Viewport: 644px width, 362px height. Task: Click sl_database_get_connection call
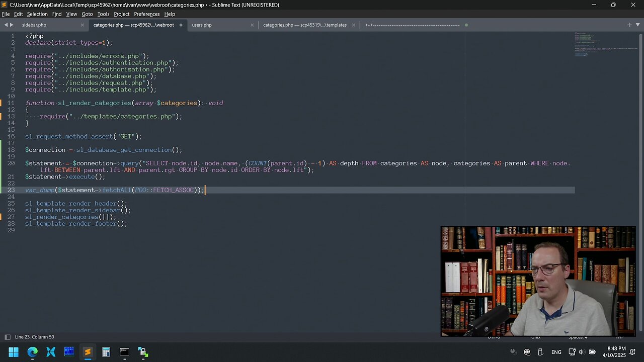tap(129, 150)
